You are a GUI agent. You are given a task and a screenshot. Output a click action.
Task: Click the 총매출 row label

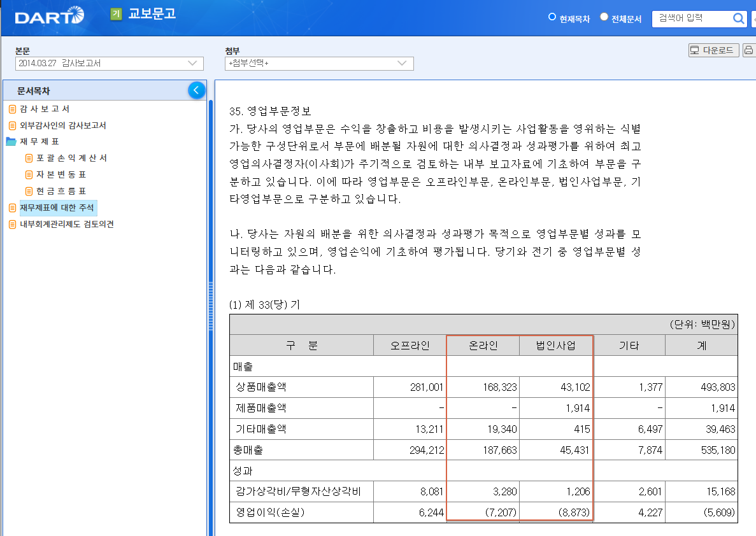[x=248, y=450]
